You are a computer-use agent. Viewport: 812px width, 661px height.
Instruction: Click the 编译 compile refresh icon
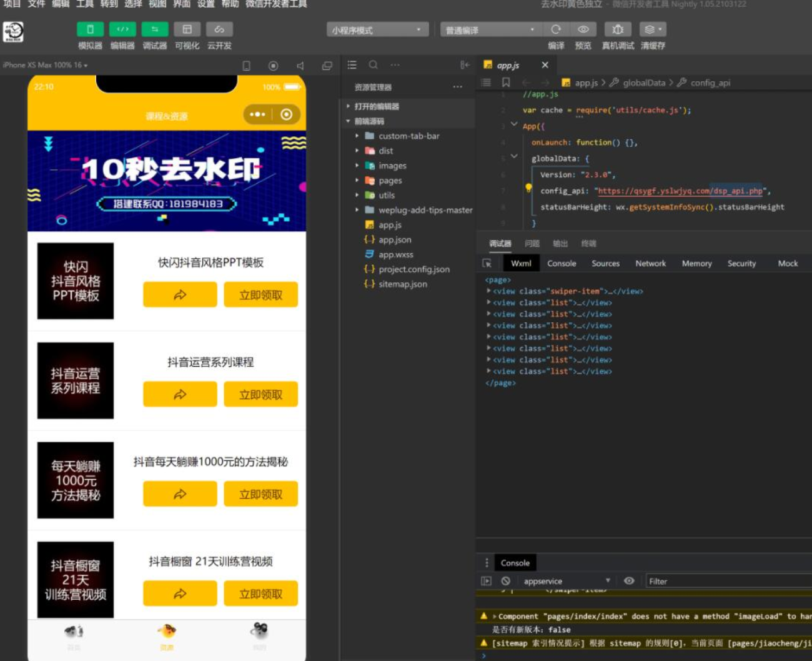click(x=555, y=29)
